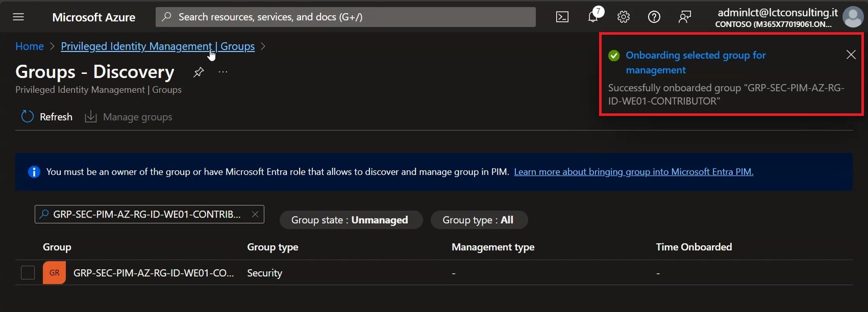Check the GRP-SEC-PIM-AZ-RG-ID-WE01-CO... row checkbox
Image resolution: width=868 pixels, height=312 pixels.
coord(28,273)
